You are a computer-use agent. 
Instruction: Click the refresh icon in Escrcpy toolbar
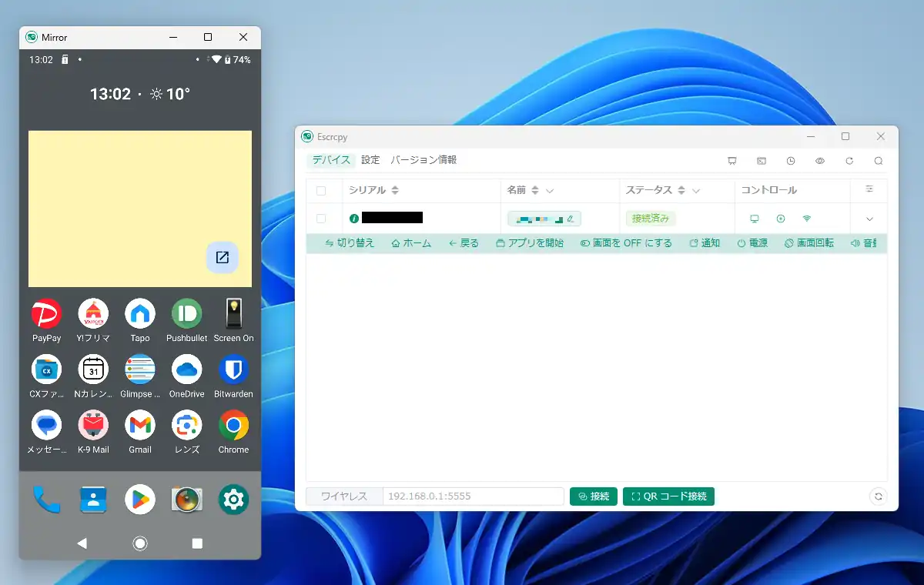849,161
